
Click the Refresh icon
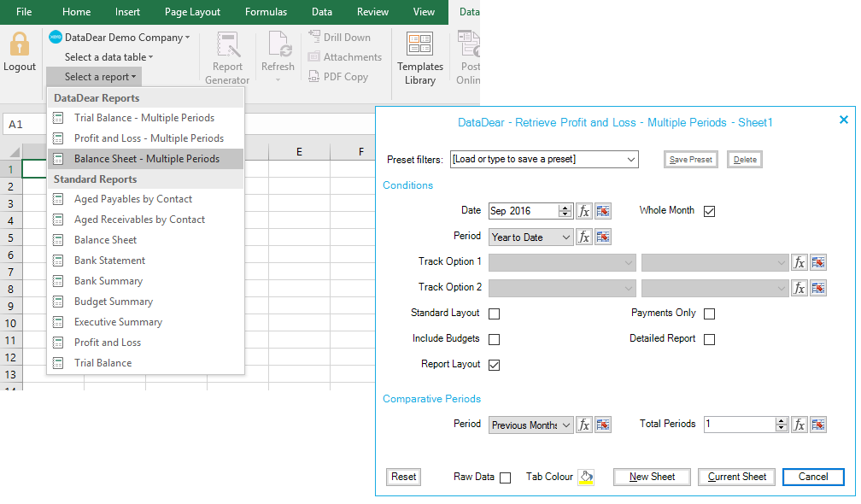(278, 44)
